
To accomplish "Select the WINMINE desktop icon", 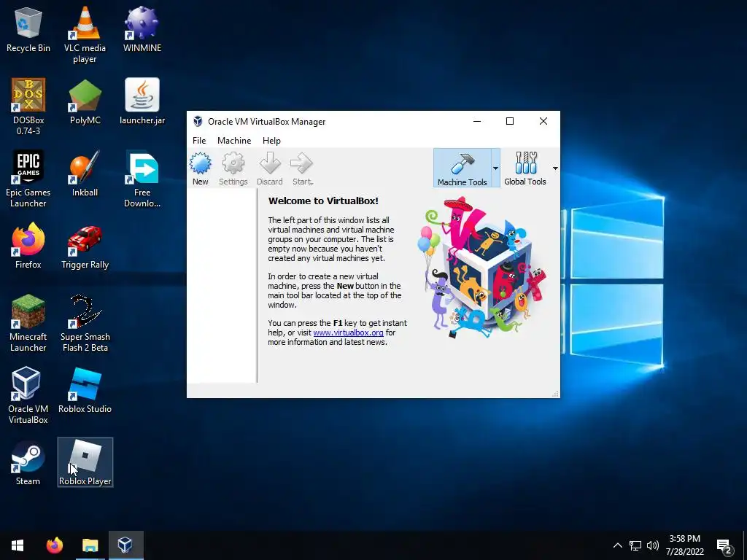I will click(142, 29).
